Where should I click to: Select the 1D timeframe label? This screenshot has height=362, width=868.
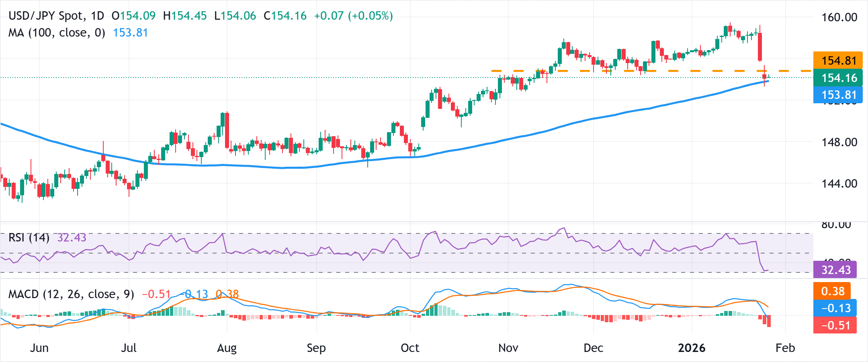click(98, 16)
